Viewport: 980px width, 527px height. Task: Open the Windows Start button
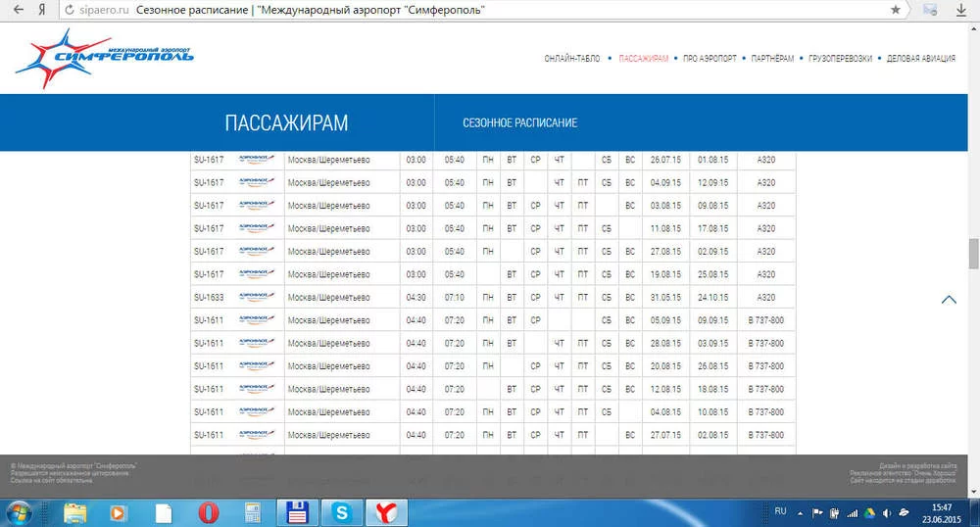point(18,512)
